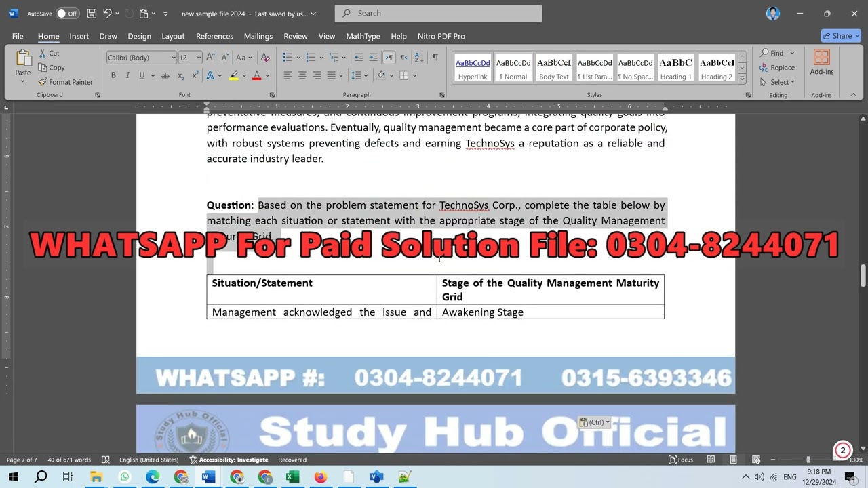Increase paragraph indent
The width and height of the screenshot is (868, 488).
click(374, 58)
